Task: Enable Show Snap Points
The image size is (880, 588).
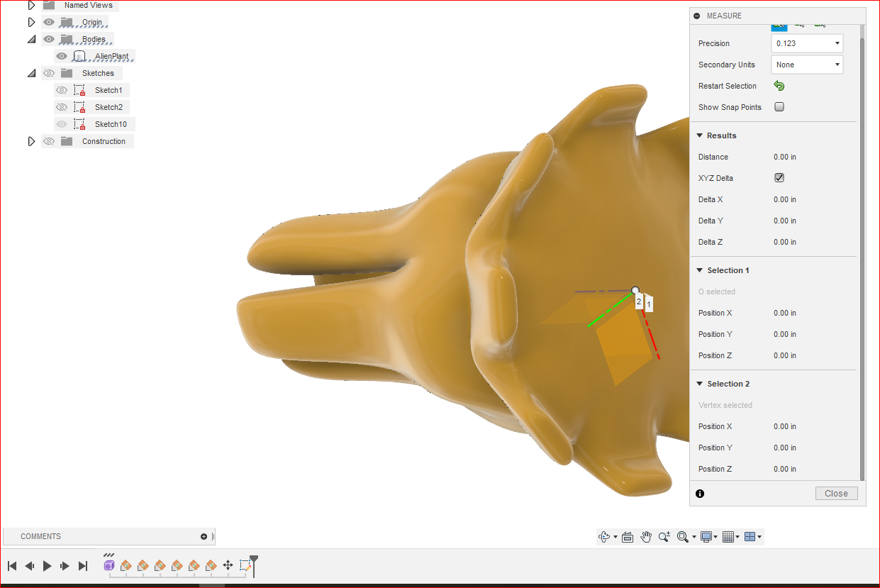Action: [x=779, y=106]
